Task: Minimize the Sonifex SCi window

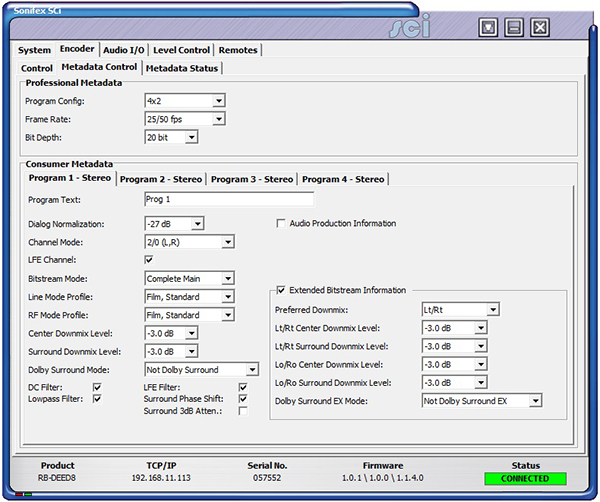Action: (514, 27)
